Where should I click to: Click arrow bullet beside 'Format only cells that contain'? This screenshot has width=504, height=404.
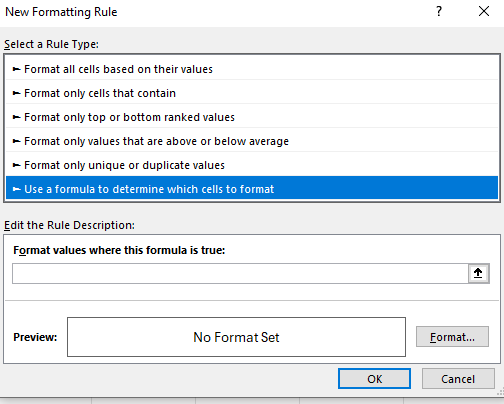(x=16, y=93)
